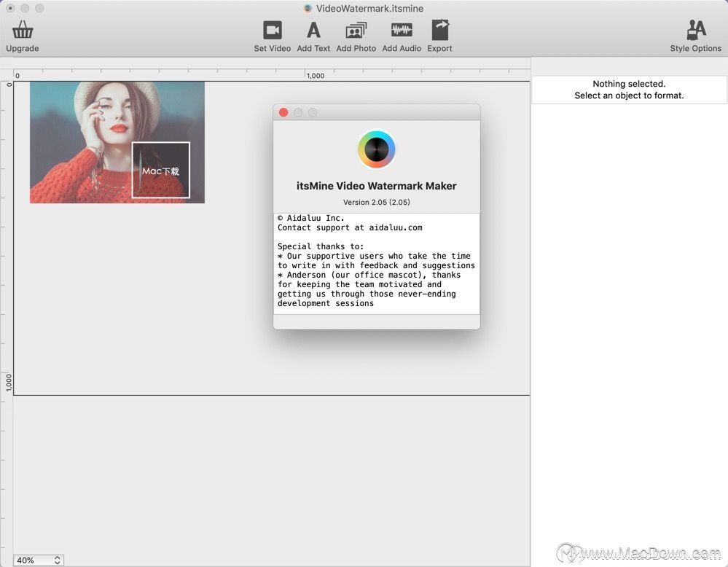Click 'Special thanks to:' line

321,246
